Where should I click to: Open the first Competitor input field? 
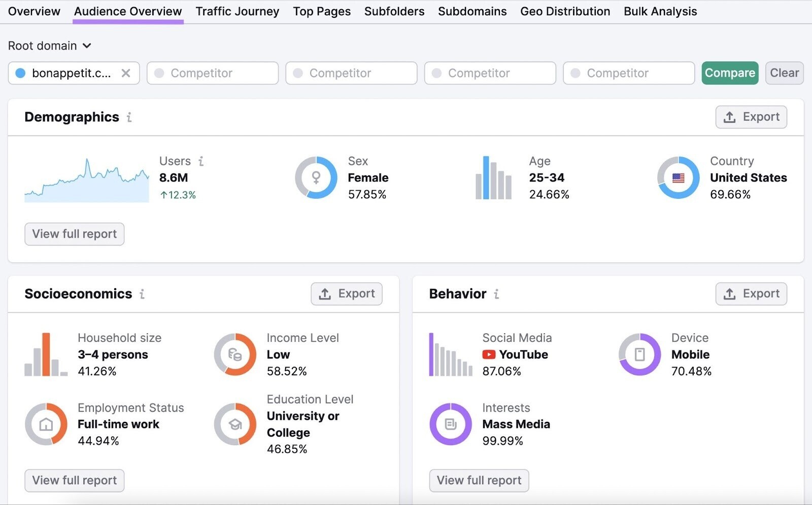212,73
